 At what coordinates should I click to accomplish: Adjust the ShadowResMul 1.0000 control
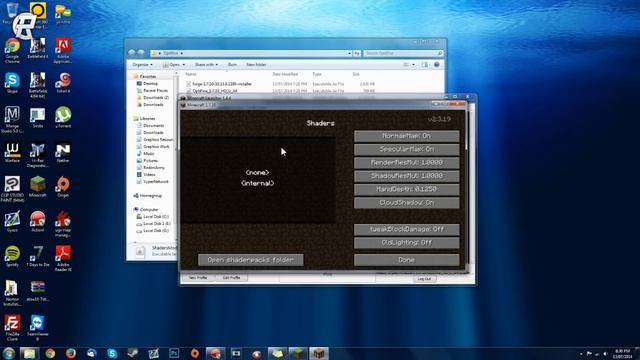click(x=406, y=176)
